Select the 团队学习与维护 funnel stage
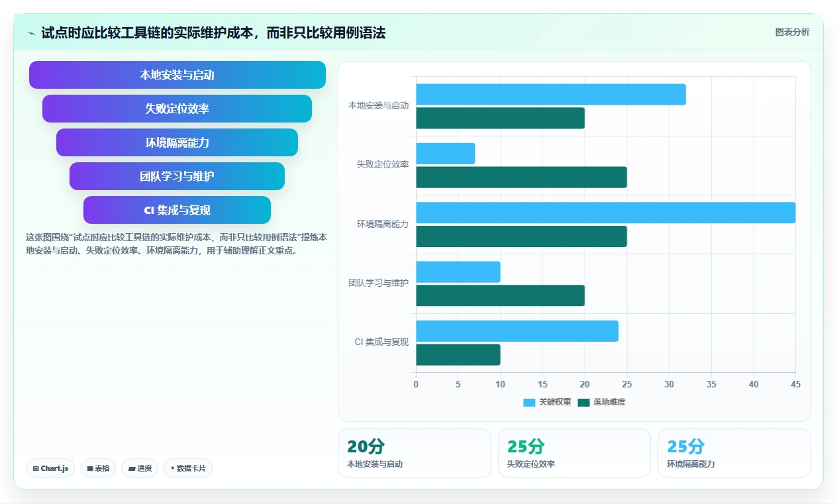 (177, 176)
